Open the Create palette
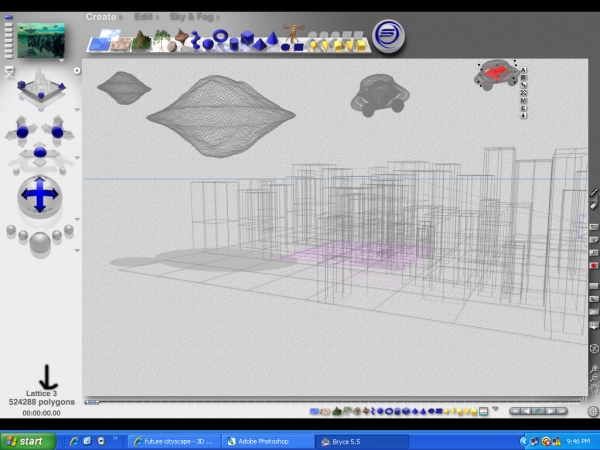 click(103, 17)
